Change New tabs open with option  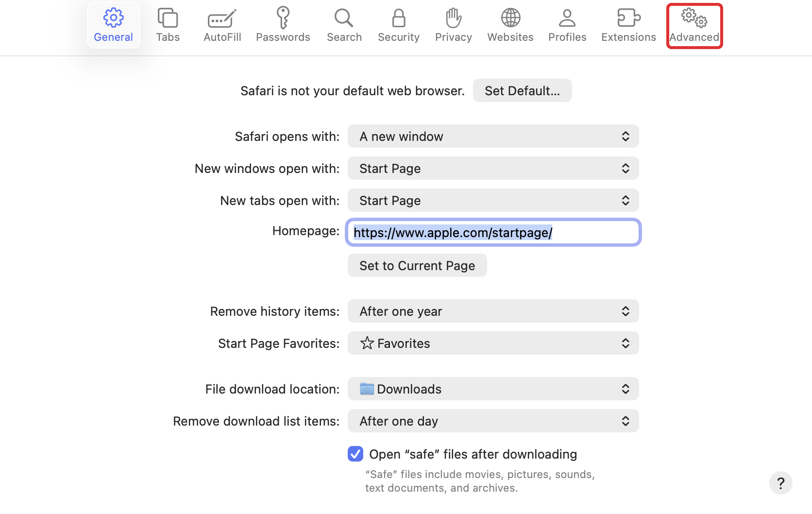point(493,200)
